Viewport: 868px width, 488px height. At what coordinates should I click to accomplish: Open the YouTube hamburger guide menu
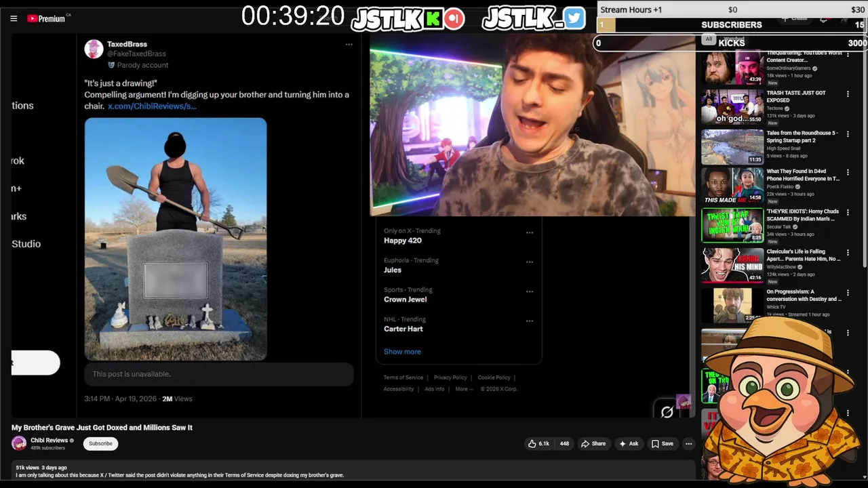tap(14, 18)
